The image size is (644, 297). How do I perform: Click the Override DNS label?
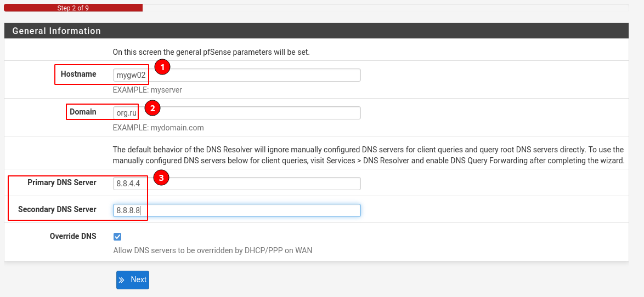73,236
